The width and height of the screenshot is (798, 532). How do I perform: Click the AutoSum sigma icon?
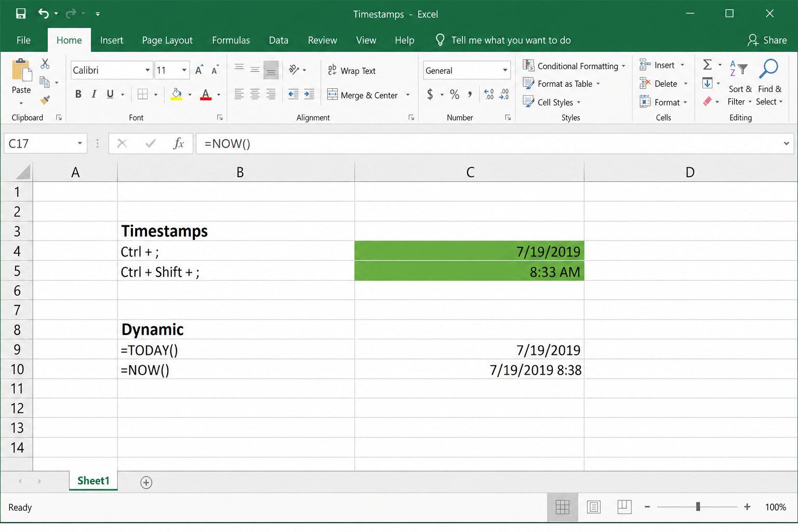point(708,65)
